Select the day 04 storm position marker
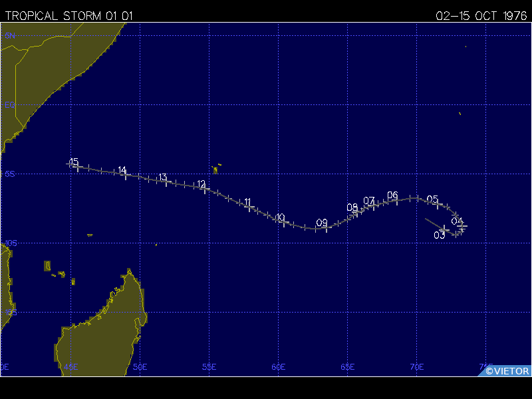The height and width of the screenshot is (399, 532). click(462, 226)
